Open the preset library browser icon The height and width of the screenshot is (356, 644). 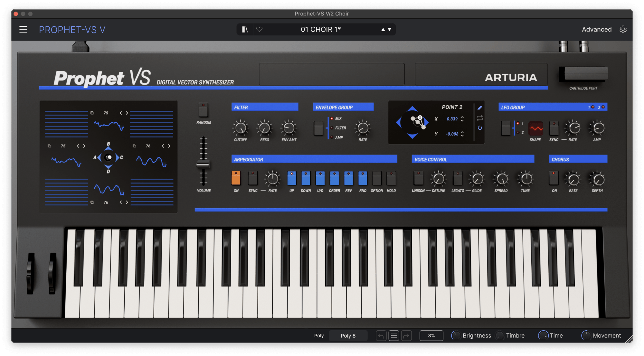(x=245, y=29)
